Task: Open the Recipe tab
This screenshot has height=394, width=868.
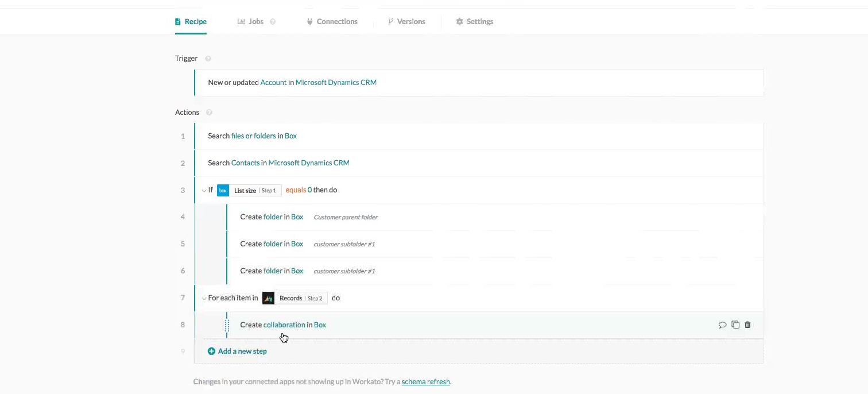Action: tap(191, 21)
